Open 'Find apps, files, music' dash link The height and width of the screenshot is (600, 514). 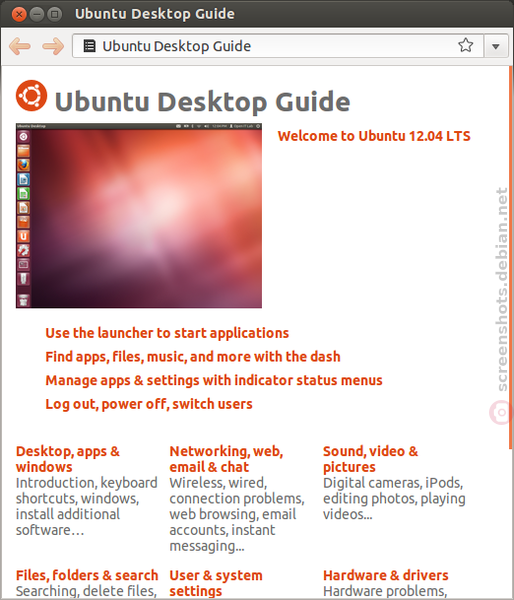(193, 357)
